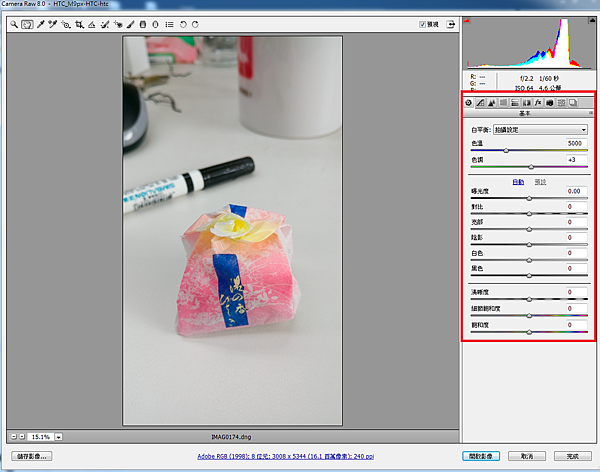Zoom out with the minus button

[x=14, y=436]
